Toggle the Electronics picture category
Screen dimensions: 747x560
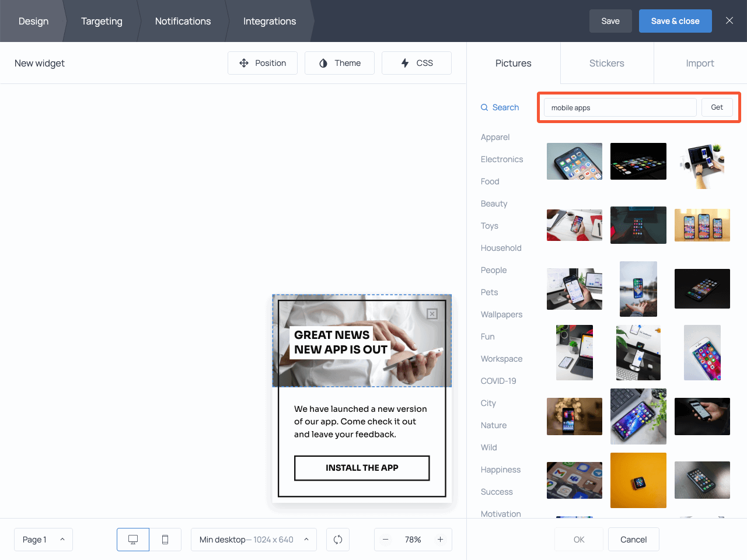[x=501, y=159]
